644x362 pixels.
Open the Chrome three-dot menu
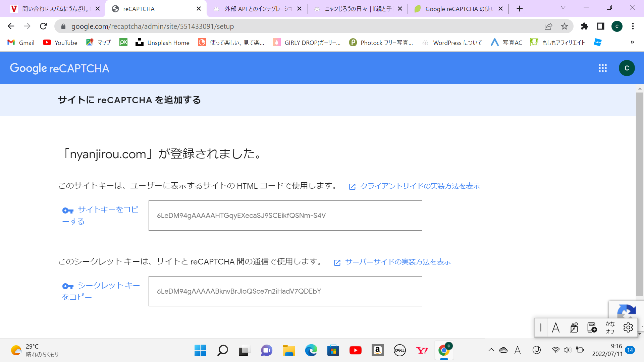coord(633,26)
